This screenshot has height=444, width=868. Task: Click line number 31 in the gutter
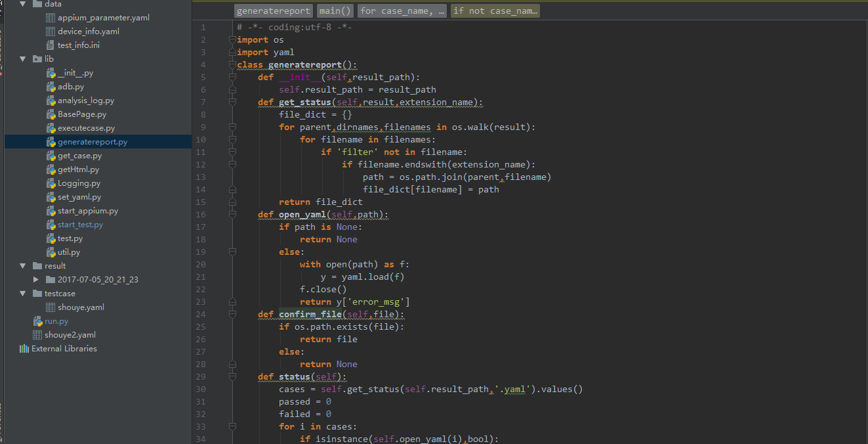coord(200,402)
